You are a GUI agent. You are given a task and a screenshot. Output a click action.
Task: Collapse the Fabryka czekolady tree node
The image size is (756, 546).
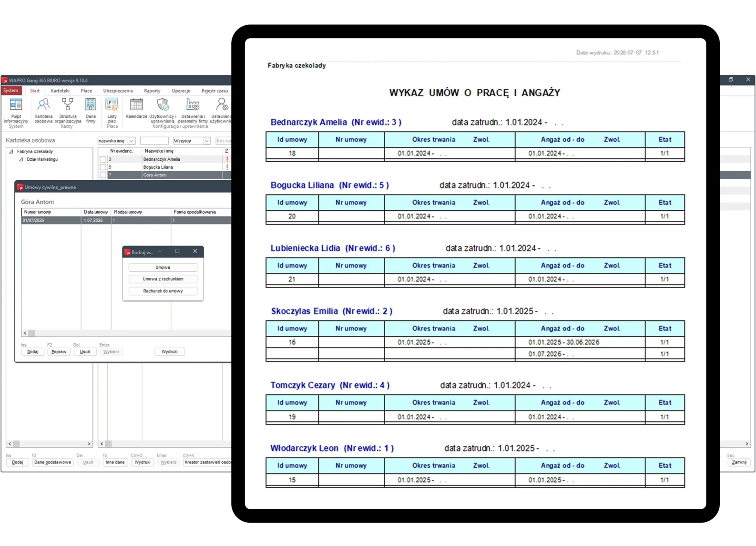coord(11,152)
